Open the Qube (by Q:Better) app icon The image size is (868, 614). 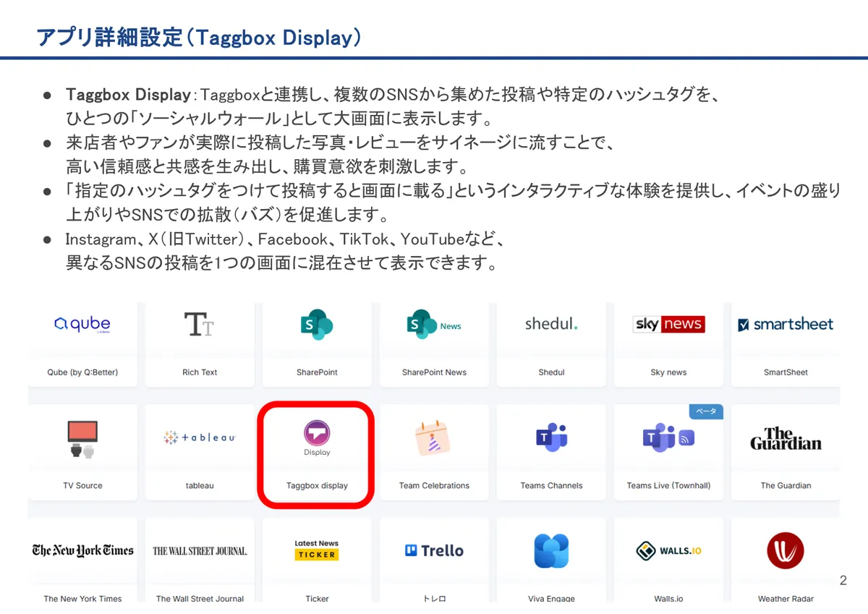pos(82,324)
